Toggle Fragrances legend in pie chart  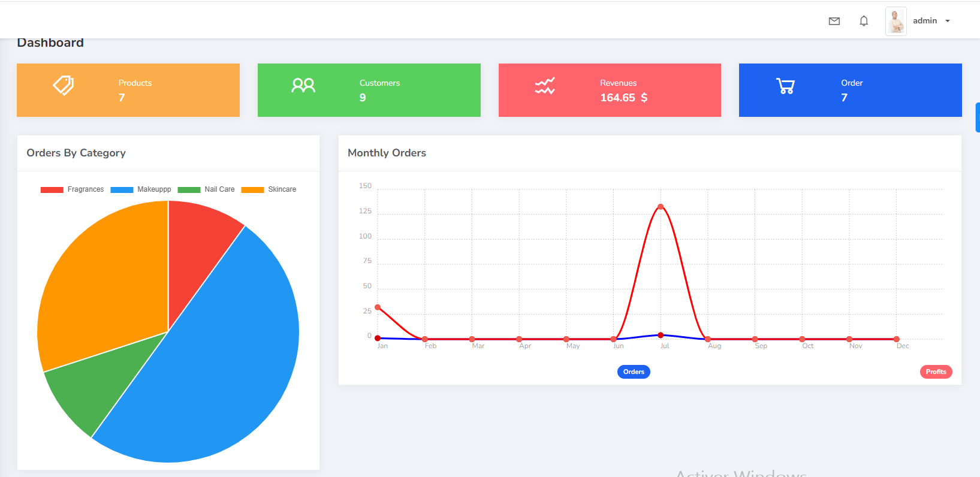(73, 189)
